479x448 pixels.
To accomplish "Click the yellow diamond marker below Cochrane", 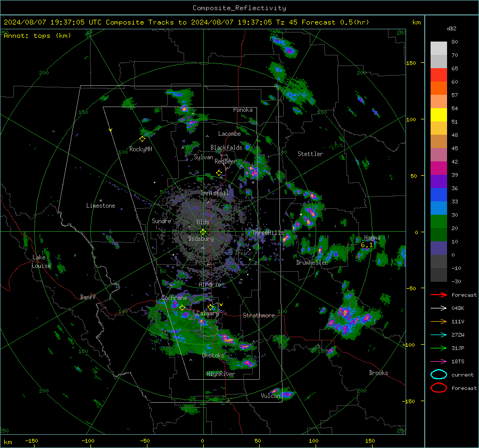I will (x=183, y=308).
